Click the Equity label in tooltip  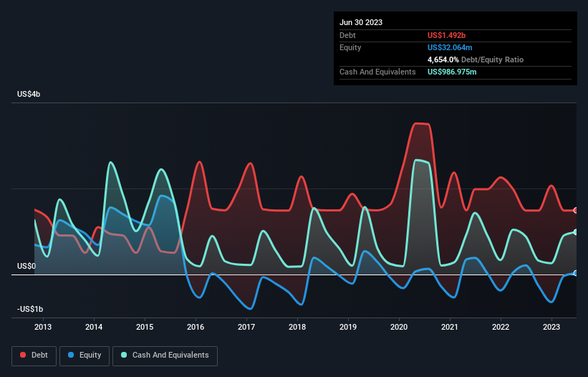[350, 47]
